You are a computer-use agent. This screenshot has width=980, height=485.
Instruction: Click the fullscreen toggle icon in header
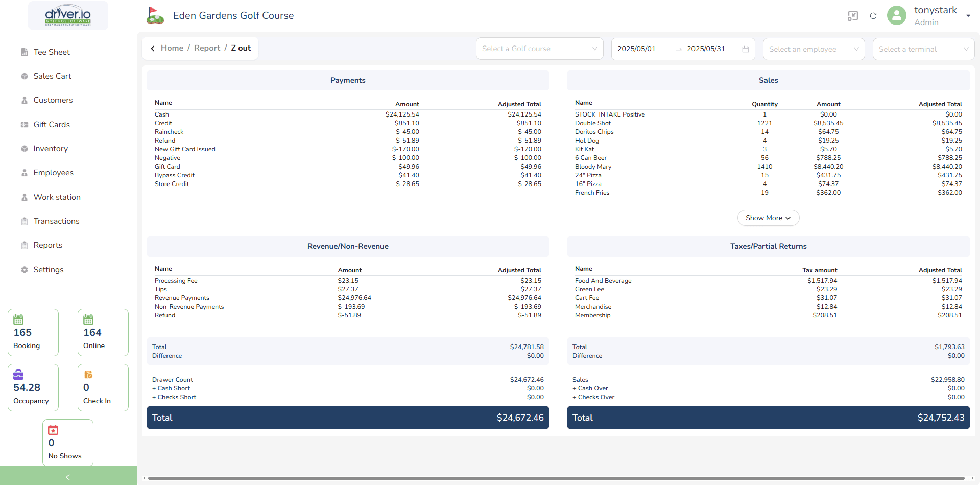(852, 16)
